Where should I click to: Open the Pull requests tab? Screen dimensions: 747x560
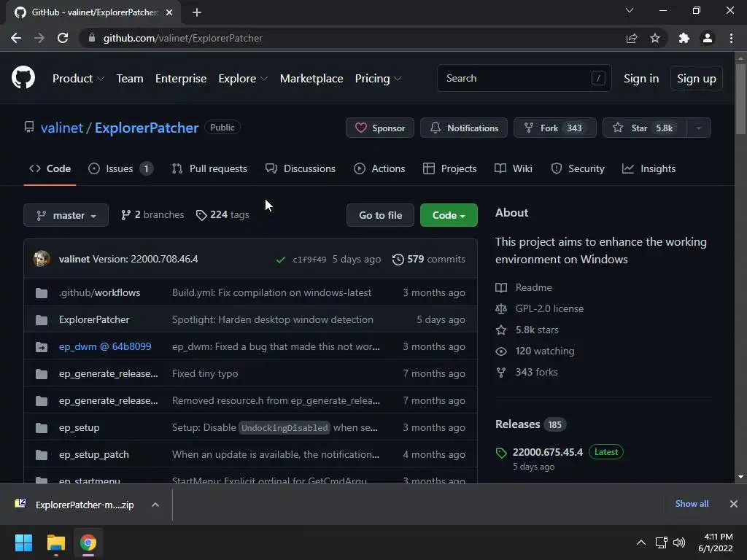point(209,168)
